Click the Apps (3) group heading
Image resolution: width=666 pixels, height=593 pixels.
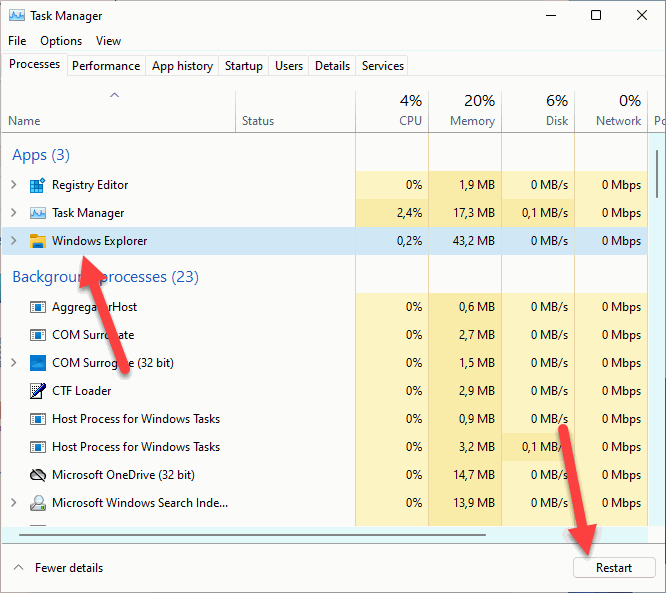tap(41, 155)
